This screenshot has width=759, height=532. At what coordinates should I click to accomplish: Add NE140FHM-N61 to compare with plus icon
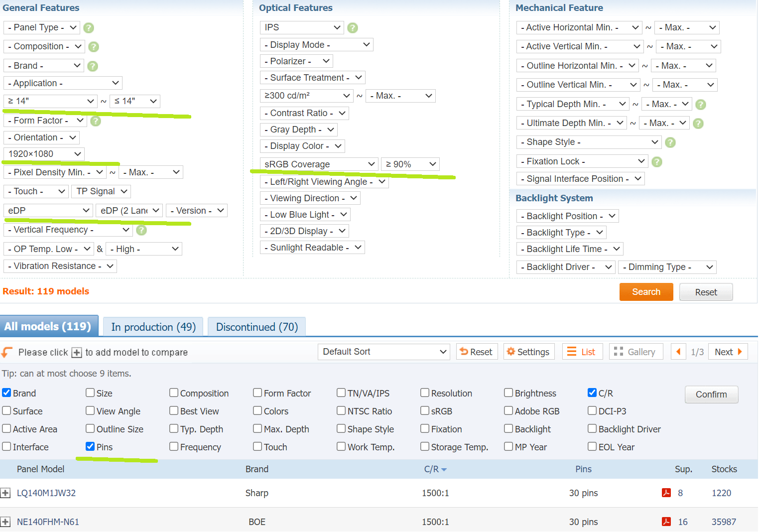coord(5,522)
